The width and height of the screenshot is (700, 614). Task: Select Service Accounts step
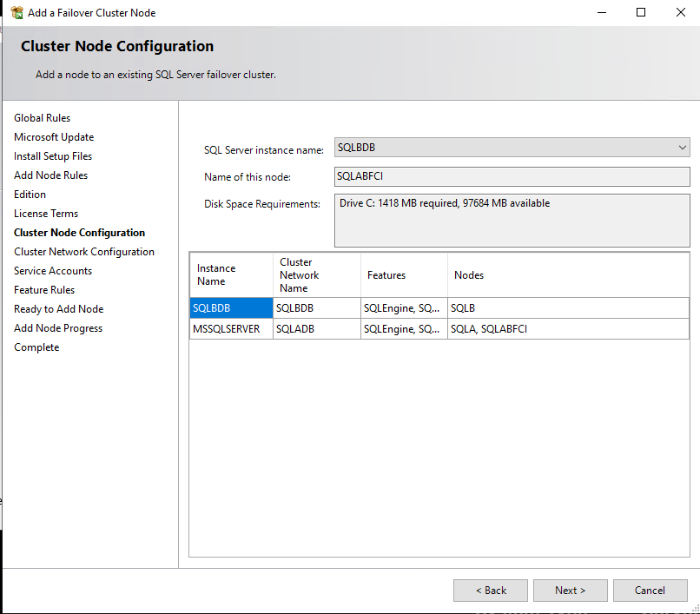[53, 271]
